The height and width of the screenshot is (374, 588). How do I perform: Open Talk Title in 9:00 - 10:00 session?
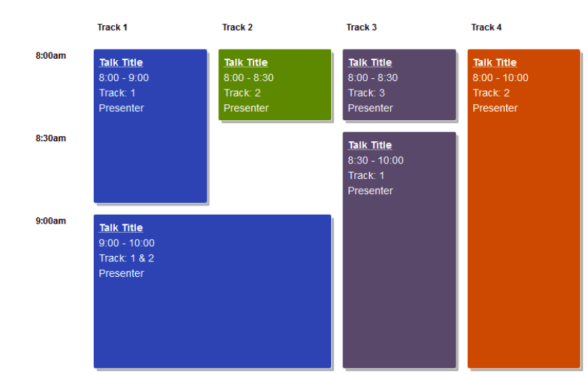click(x=120, y=228)
